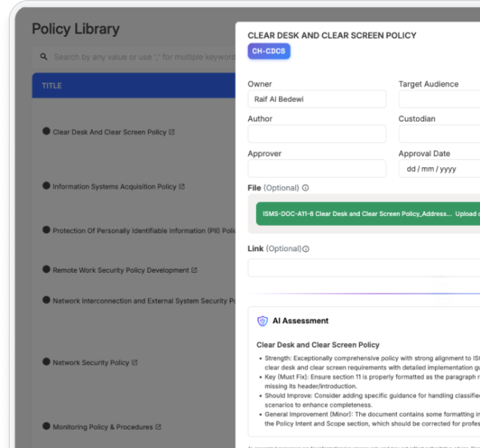Select the bullet for Clear Desk And Clear Screen Policy
Screen dimensions: 480x448
(x=46, y=131)
